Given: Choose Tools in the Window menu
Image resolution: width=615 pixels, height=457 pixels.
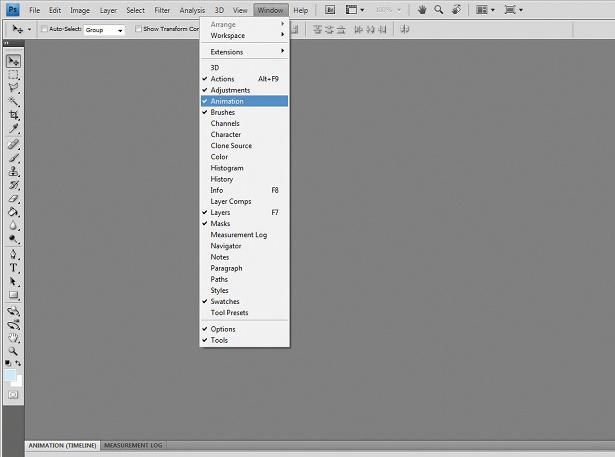Looking at the screenshot, I should point(244,340).
